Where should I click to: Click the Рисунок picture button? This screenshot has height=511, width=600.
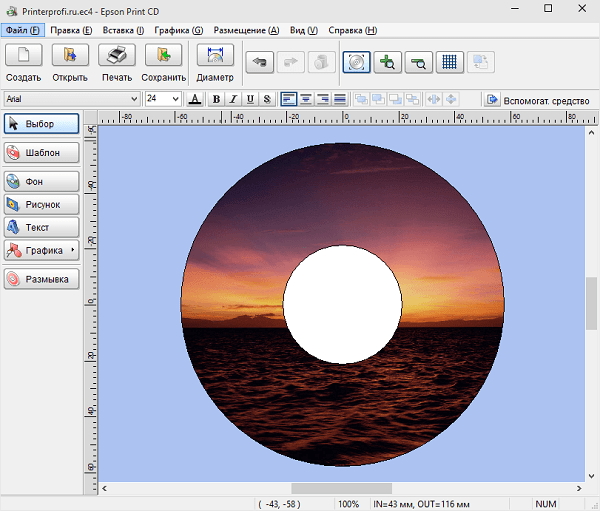coord(41,204)
